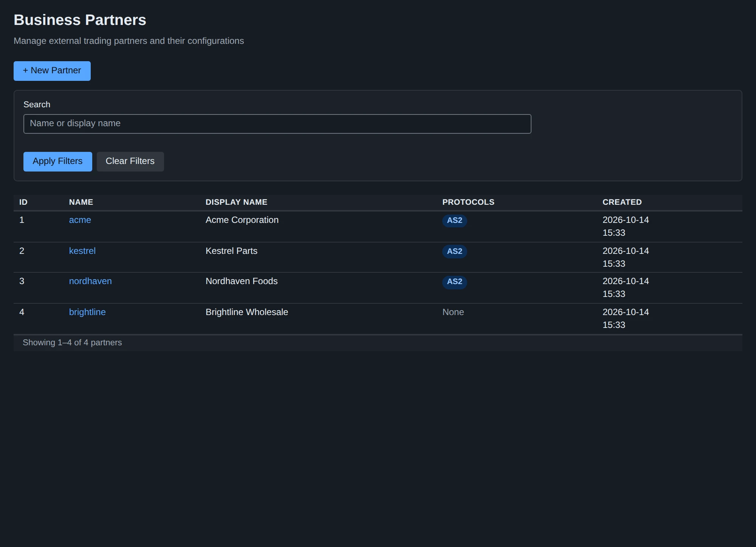Focus the Name or display name search field
The width and height of the screenshot is (756, 547).
[x=277, y=124]
